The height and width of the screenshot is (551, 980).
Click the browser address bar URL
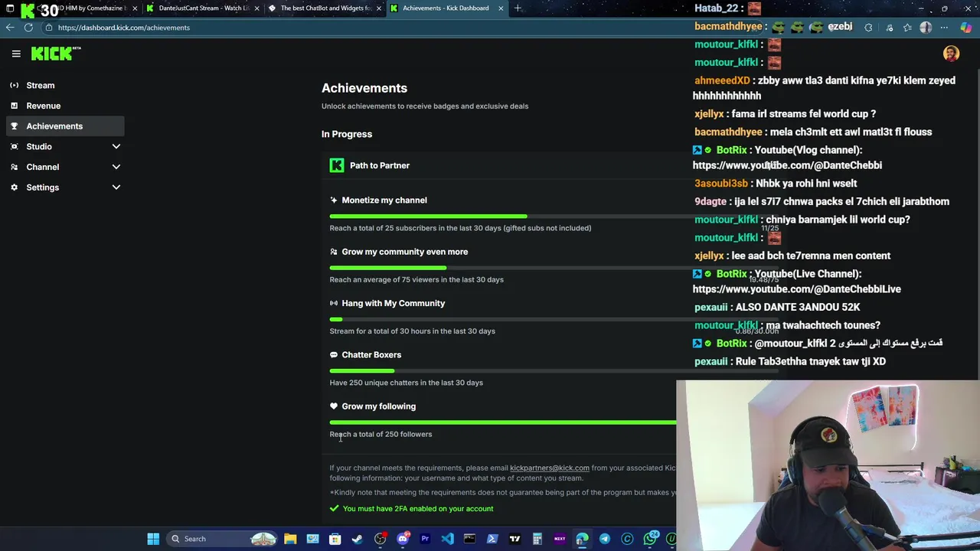123,28
